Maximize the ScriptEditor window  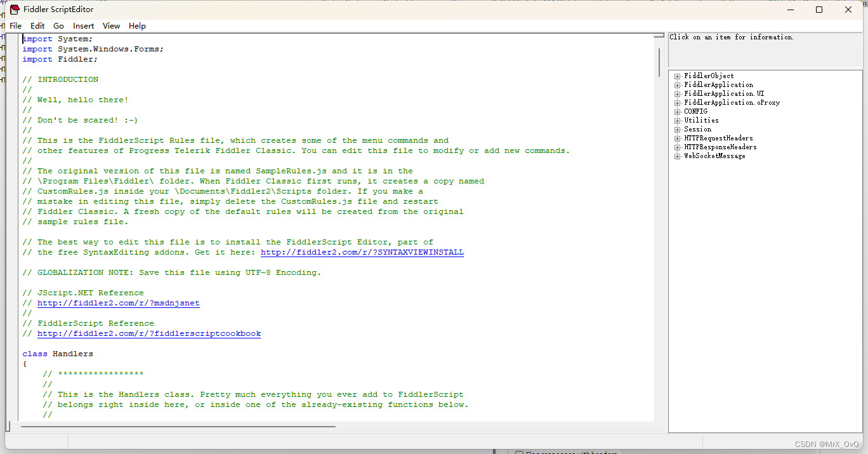point(819,10)
